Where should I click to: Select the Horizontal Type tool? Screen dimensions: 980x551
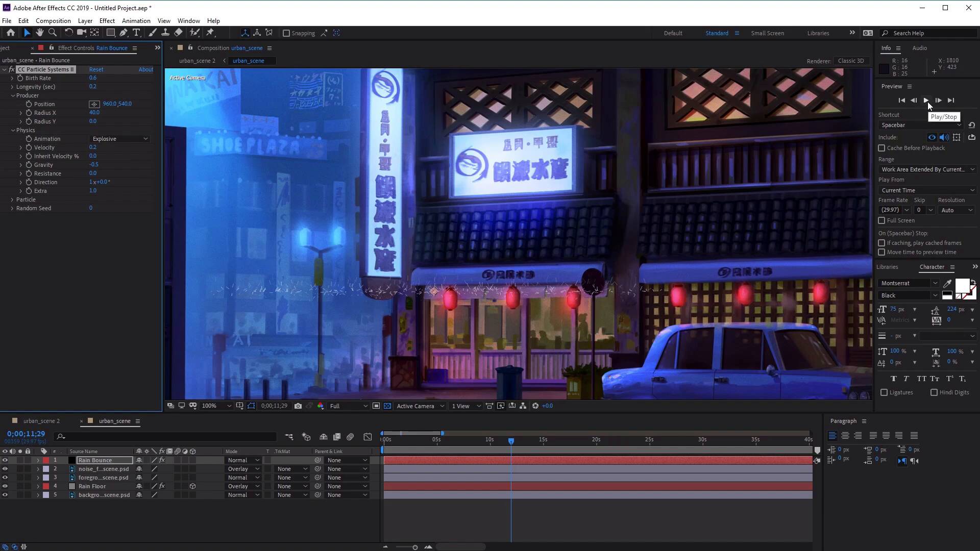point(136,33)
